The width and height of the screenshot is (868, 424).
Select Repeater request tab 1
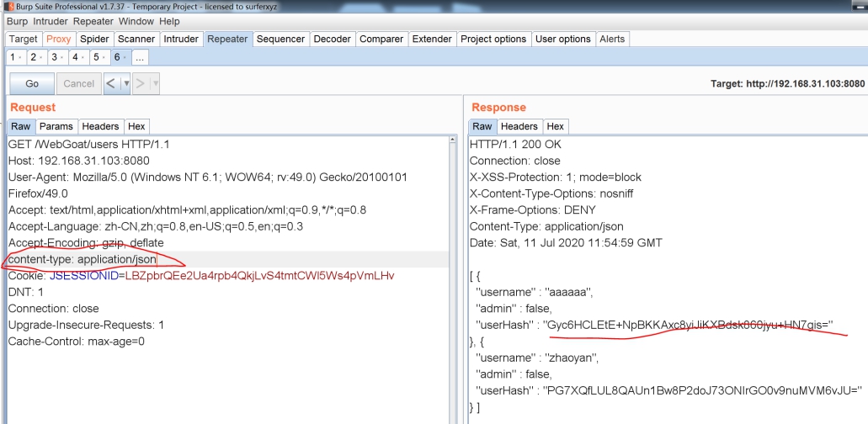coord(13,57)
